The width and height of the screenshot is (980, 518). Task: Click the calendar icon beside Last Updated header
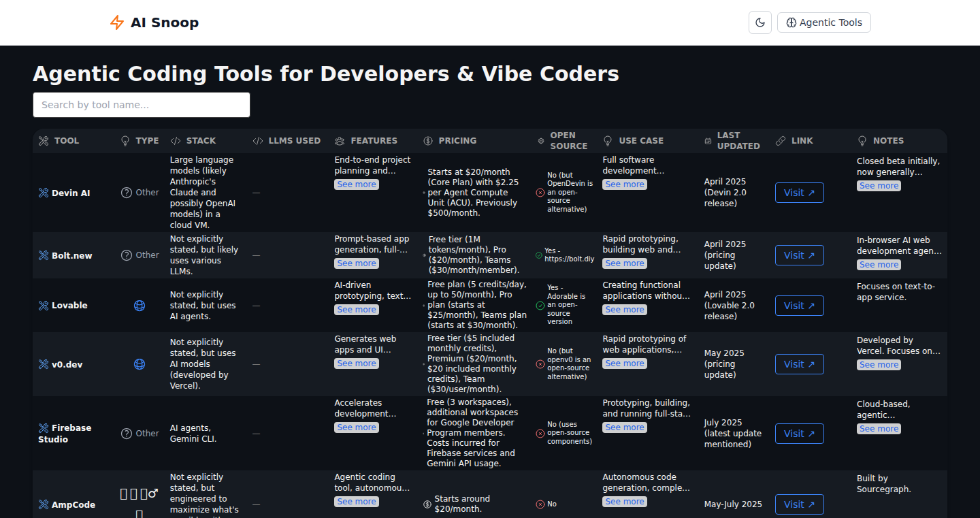coord(708,141)
